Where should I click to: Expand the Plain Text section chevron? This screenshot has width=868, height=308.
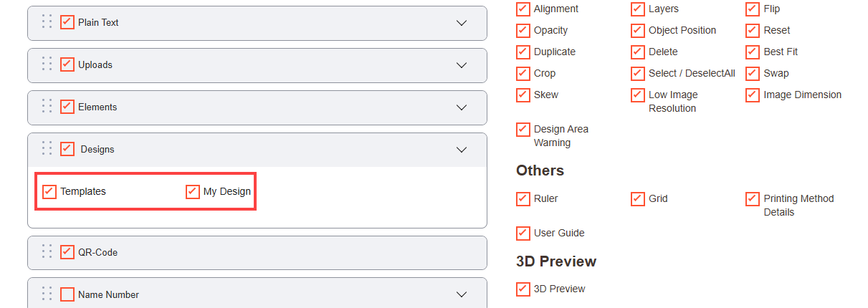pyautogui.click(x=462, y=23)
